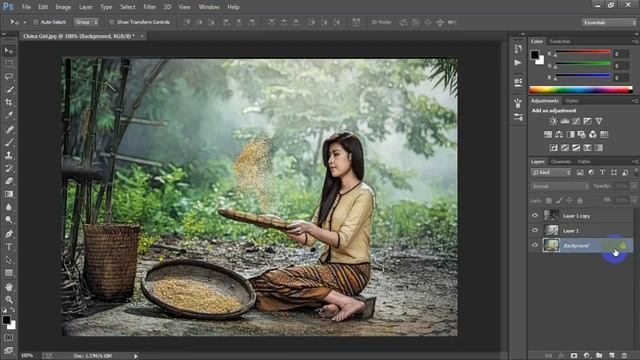The width and height of the screenshot is (640, 360).
Task: Click the Add layer style fx icon
Action: click(x=561, y=356)
